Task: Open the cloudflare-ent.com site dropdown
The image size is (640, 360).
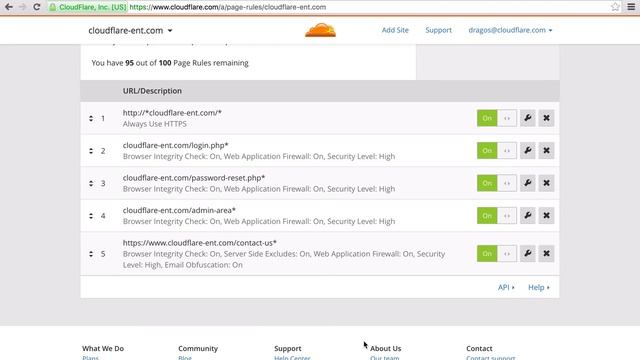Action: pyautogui.click(x=130, y=30)
